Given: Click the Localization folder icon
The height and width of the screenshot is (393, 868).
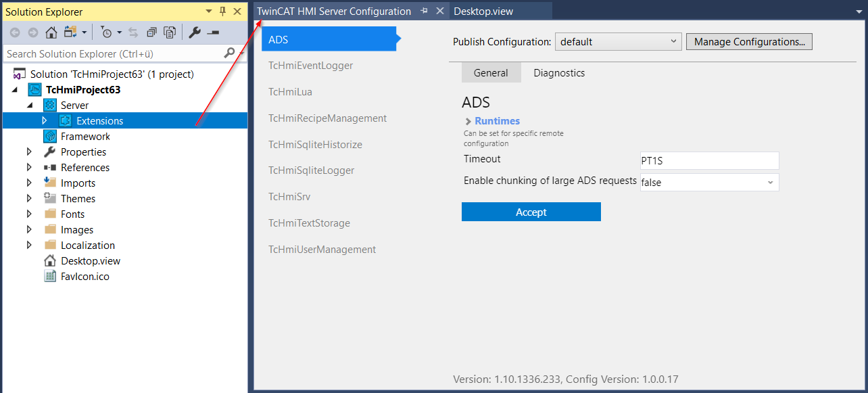Looking at the screenshot, I should (x=50, y=245).
